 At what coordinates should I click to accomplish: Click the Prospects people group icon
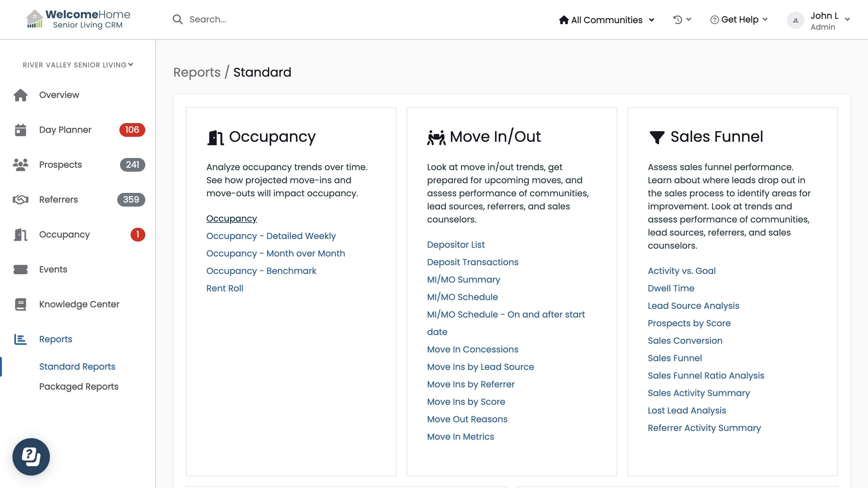tap(21, 165)
